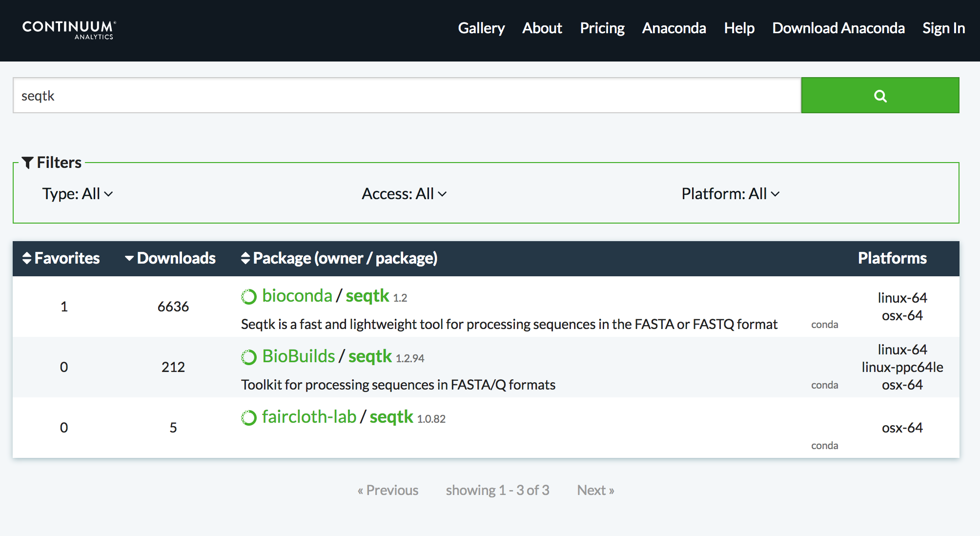Click the osx-64 text in BioBuilds row
This screenshot has width=980, height=536.
pyautogui.click(x=902, y=385)
